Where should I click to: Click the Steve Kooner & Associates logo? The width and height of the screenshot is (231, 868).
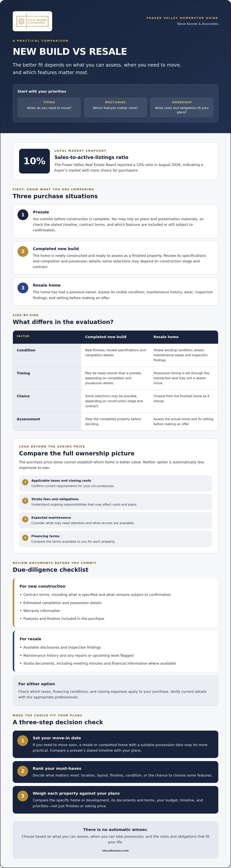point(32,21)
